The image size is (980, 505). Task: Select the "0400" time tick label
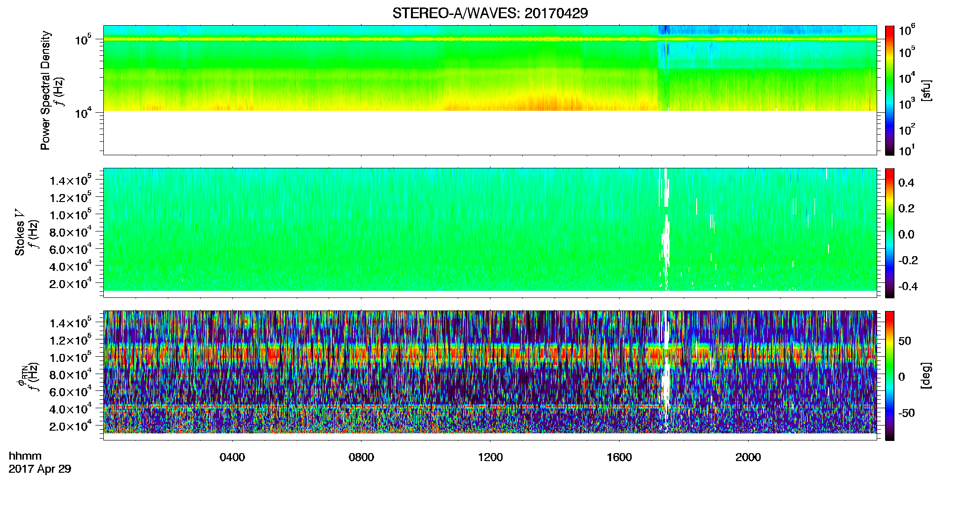click(232, 457)
